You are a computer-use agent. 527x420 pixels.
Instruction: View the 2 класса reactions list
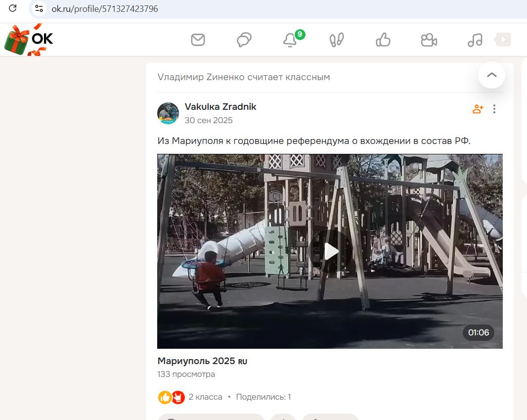[x=205, y=397]
